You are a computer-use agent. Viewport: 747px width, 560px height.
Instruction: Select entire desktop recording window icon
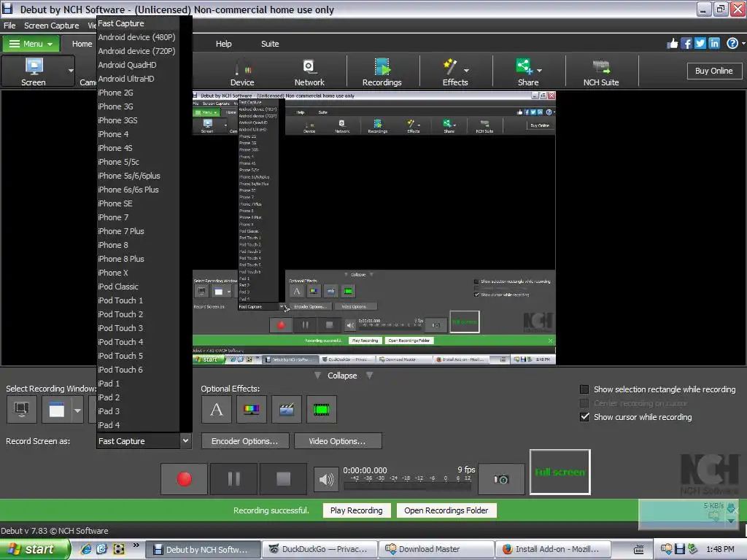tap(21, 410)
